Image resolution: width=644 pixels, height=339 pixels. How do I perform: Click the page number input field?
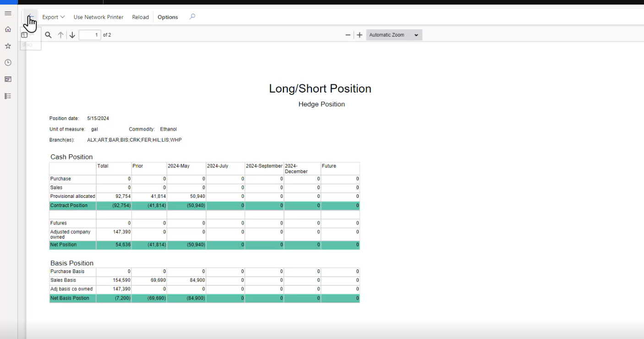(x=90, y=34)
